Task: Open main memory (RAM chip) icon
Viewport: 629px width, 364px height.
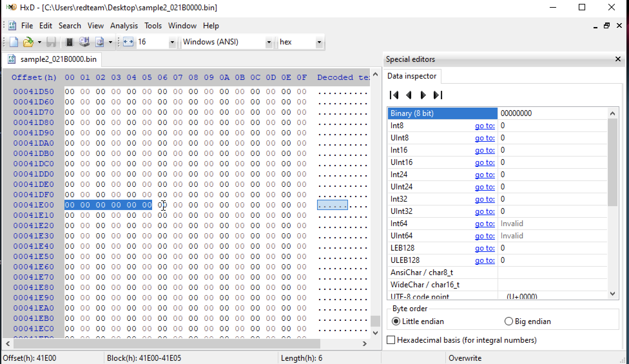Action: point(69,42)
